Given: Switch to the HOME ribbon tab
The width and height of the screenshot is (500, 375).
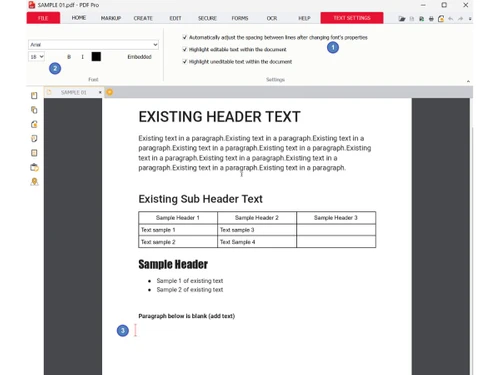Looking at the screenshot, I should click(79, 18).
